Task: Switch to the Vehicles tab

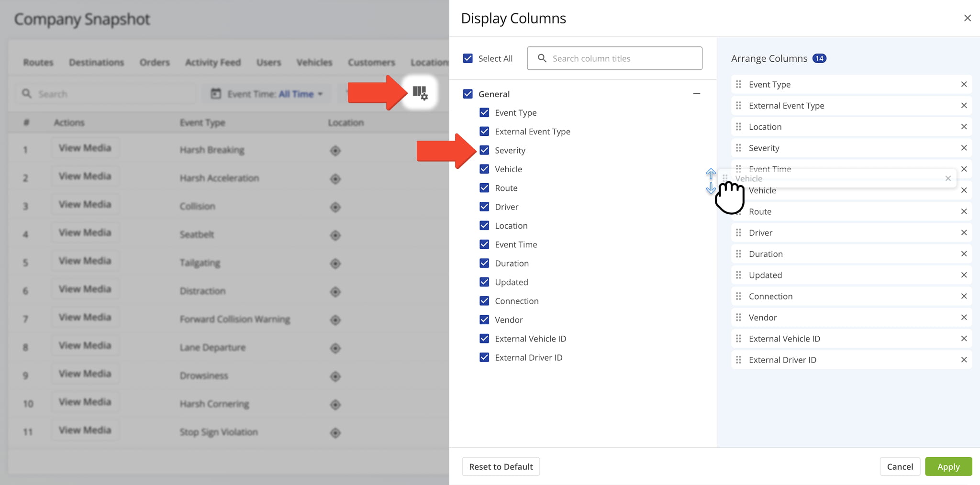Action: (x=314, y=63)
